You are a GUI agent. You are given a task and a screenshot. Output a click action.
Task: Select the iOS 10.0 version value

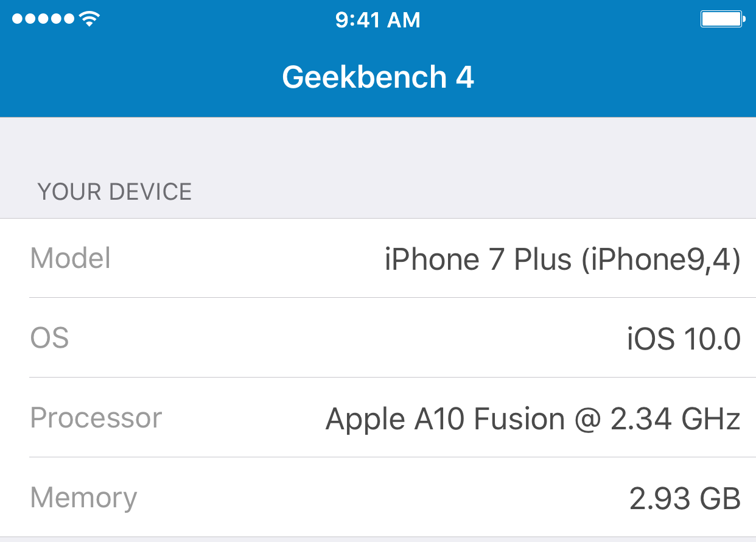click(x=684, y=339)
